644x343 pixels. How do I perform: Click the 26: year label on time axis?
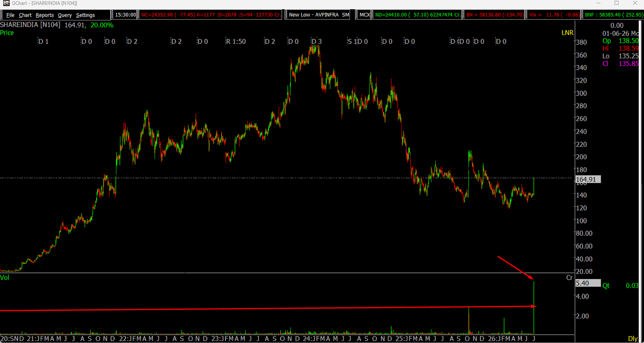pyautogui.click(x=494, y=339)
